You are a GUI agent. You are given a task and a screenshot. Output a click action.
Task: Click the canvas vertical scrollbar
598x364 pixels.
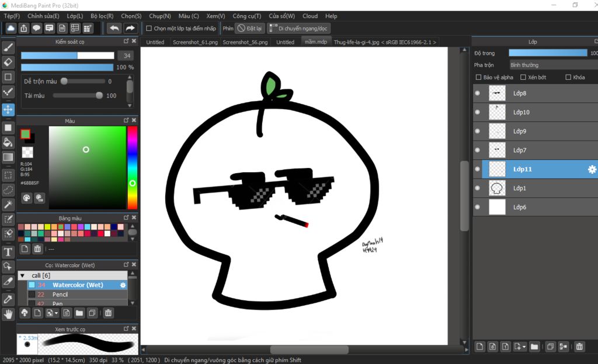(x=464, y=197)
